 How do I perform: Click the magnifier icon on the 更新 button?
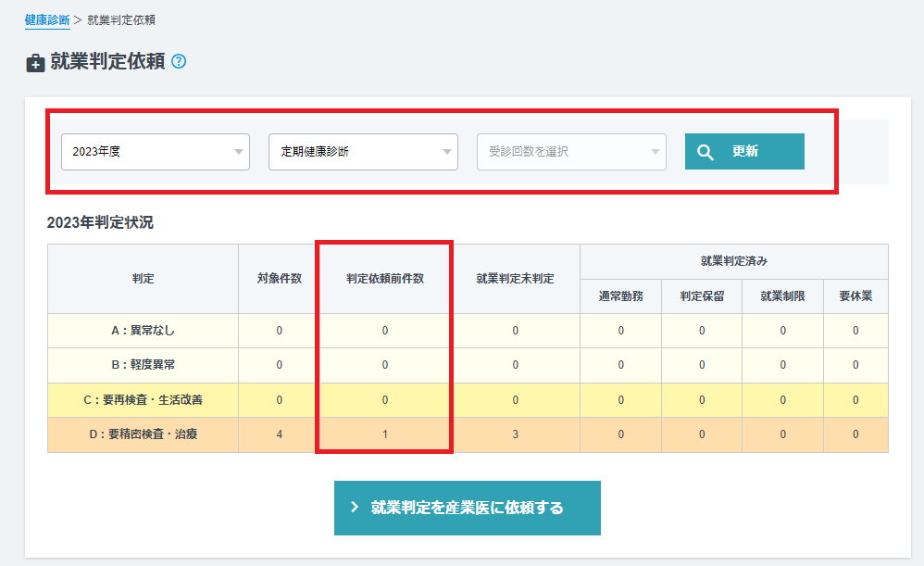click(705, 152)
